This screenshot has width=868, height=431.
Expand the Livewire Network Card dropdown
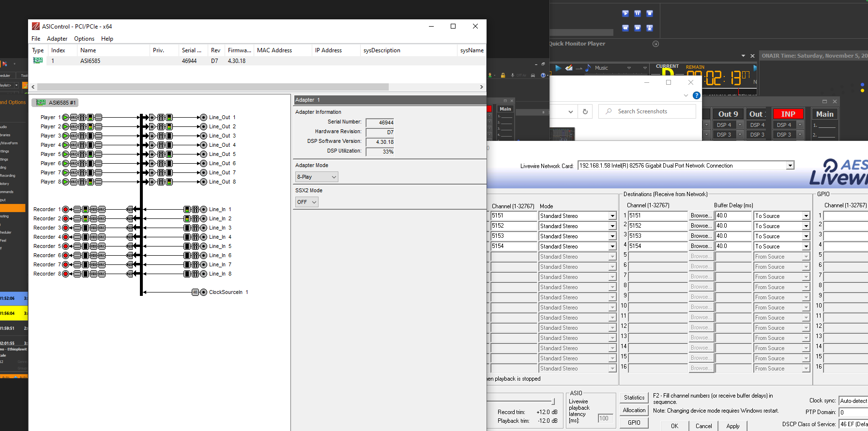coord(790,166)
